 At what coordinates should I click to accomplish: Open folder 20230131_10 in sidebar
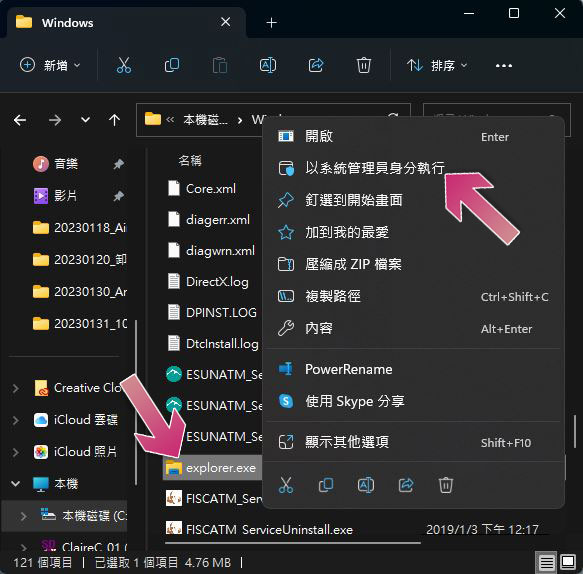click(80, 323)
